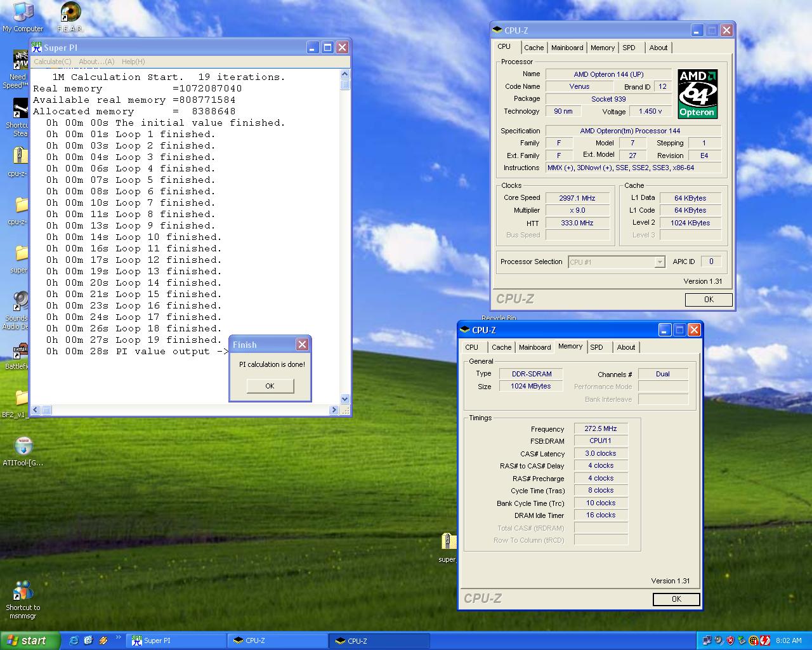Click Super PI horizontal scrollbar left arrow
The width and height of the screenshot is (812, 650).
[36, 410]
